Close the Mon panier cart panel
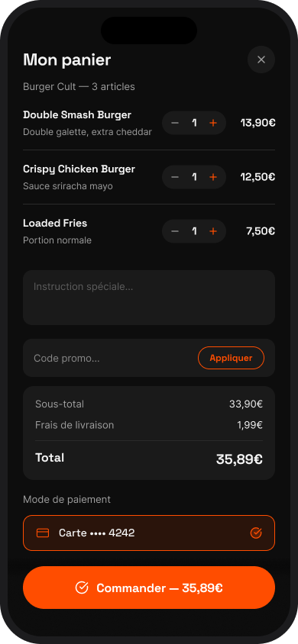298x644 pixels. (261, 60)
